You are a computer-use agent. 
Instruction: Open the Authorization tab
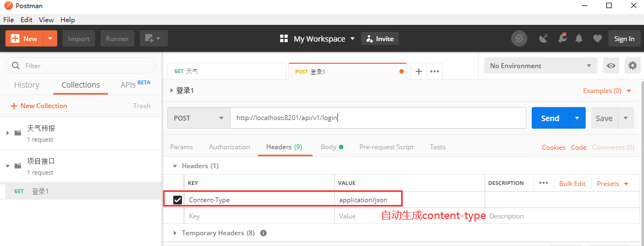pyautogui.click(x=229, y=147)
